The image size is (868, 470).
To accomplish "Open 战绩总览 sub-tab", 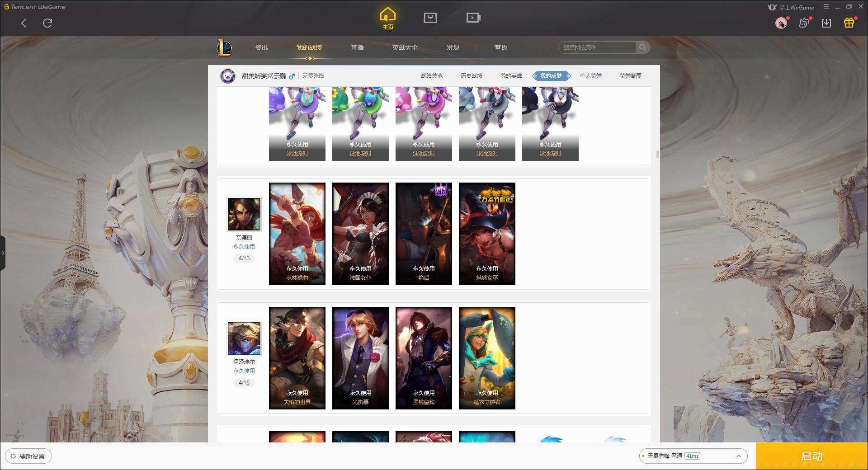I will tap(432, 76).
